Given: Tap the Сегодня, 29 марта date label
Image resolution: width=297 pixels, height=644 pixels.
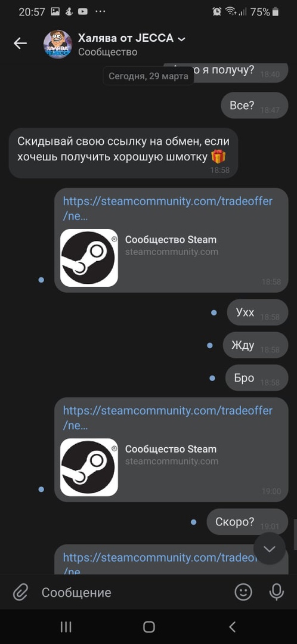Looking at the screenshot, I should 148,76.
